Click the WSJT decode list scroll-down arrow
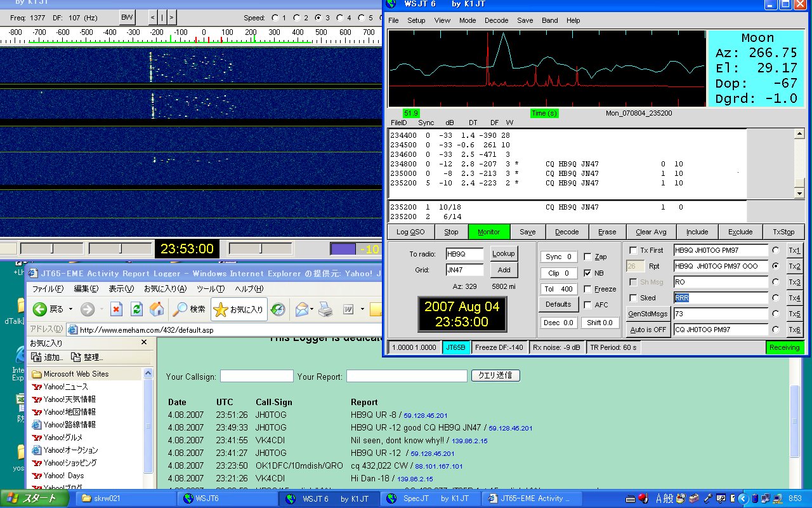 (799, 192)
